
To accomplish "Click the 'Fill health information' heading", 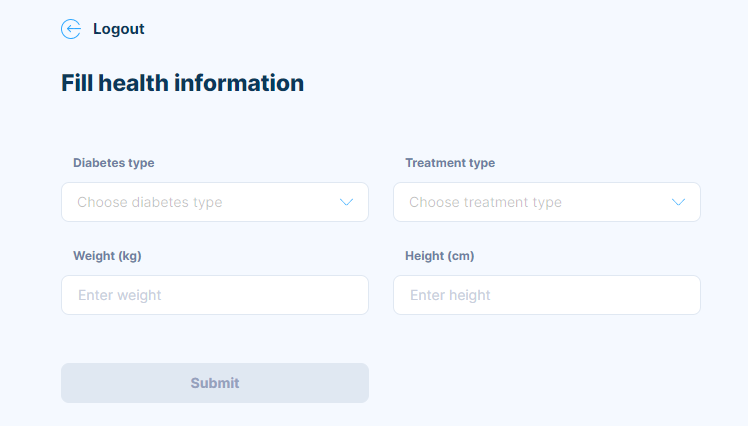I will (x=182, y=83).
